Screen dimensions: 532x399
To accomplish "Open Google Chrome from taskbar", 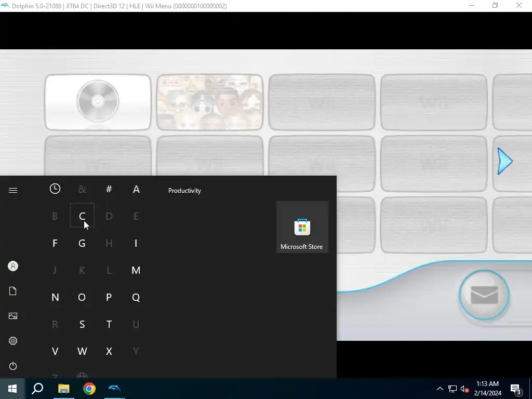I will 89,389.
